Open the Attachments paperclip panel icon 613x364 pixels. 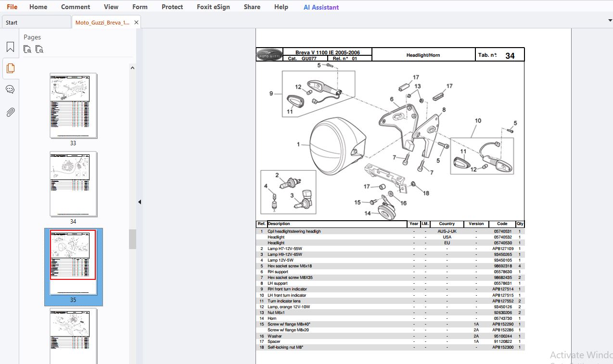(x=10, y=112)
